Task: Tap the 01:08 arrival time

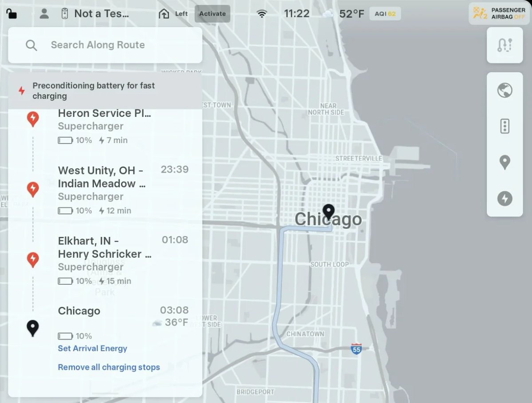Action: pyautogui.click(x=175, y=240)
